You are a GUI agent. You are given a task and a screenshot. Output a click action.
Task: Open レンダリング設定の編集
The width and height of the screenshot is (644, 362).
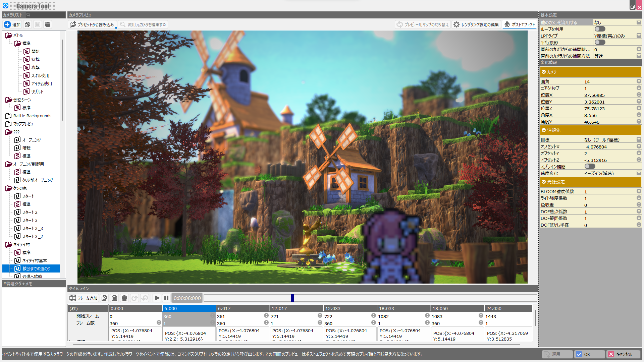(476, 24)
